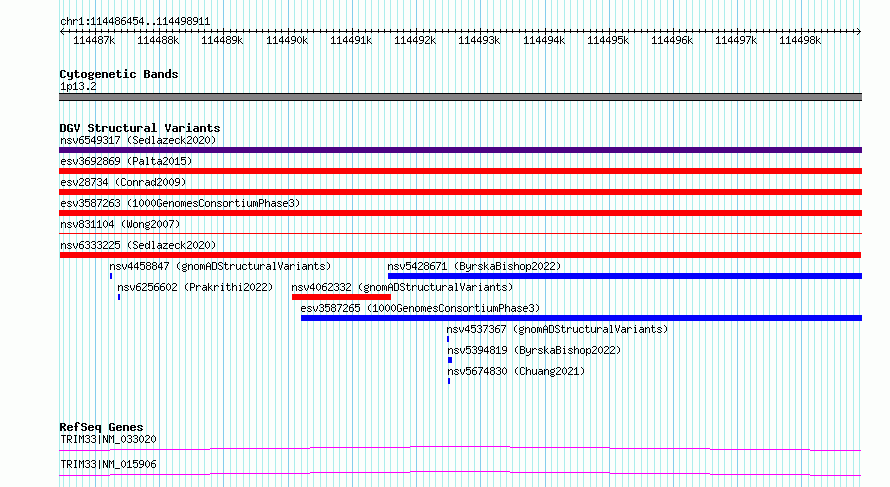Click the 114498k ruler tick label
Viewport: 890px width, 487px height.
800,40
